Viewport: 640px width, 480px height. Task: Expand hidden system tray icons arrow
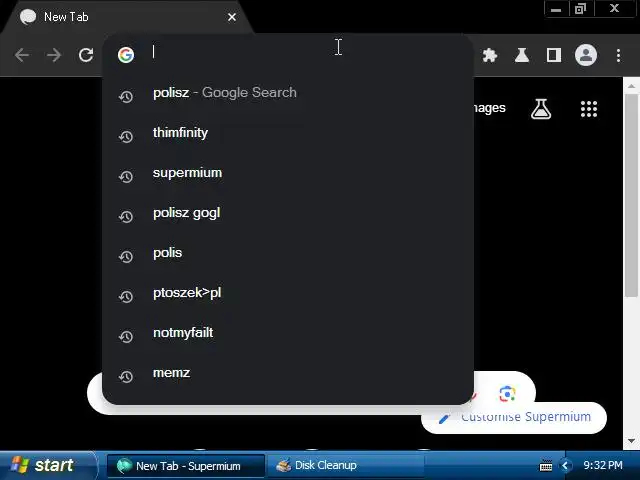click(565, 465)
